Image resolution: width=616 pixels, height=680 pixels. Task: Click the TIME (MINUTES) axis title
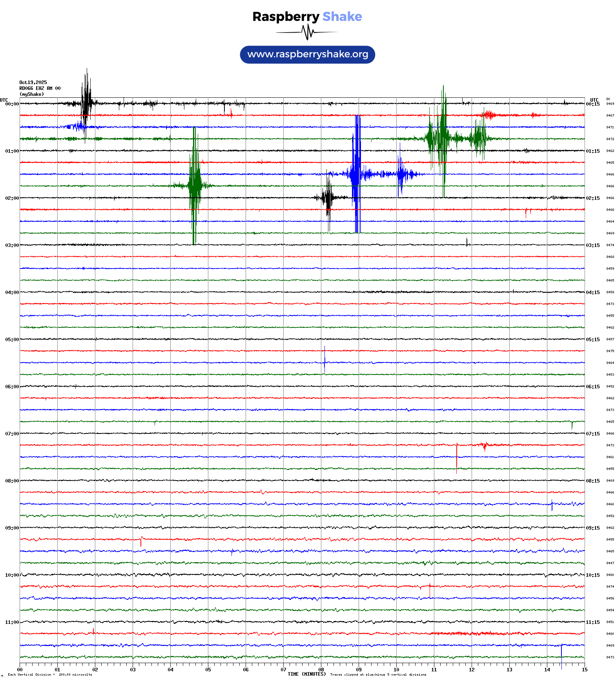click(306, 674)
